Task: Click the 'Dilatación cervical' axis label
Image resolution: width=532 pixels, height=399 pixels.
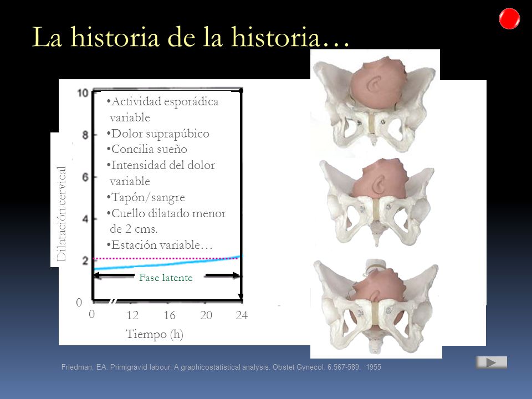Action: (61, 214)
